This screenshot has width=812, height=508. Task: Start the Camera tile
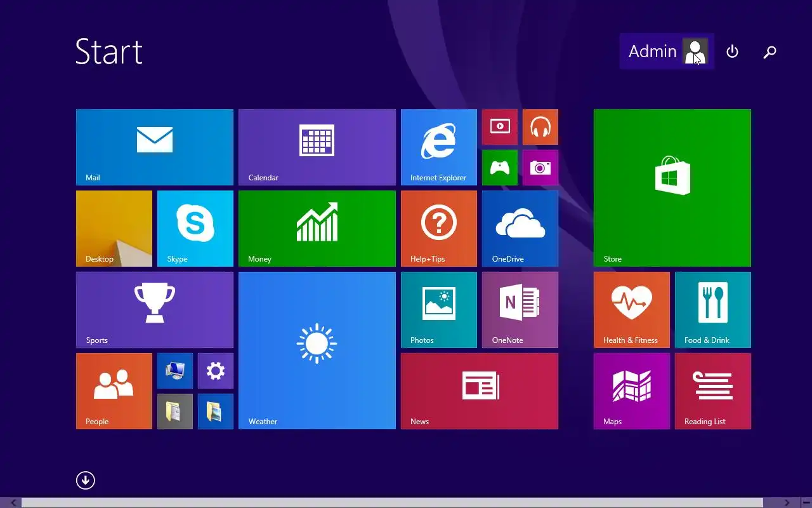(540, 168)
